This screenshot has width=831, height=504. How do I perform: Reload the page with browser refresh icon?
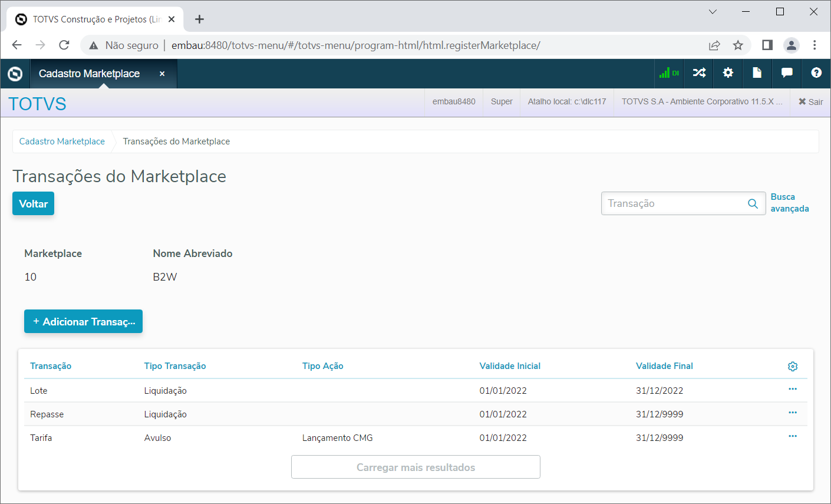[x=64, y=45]
